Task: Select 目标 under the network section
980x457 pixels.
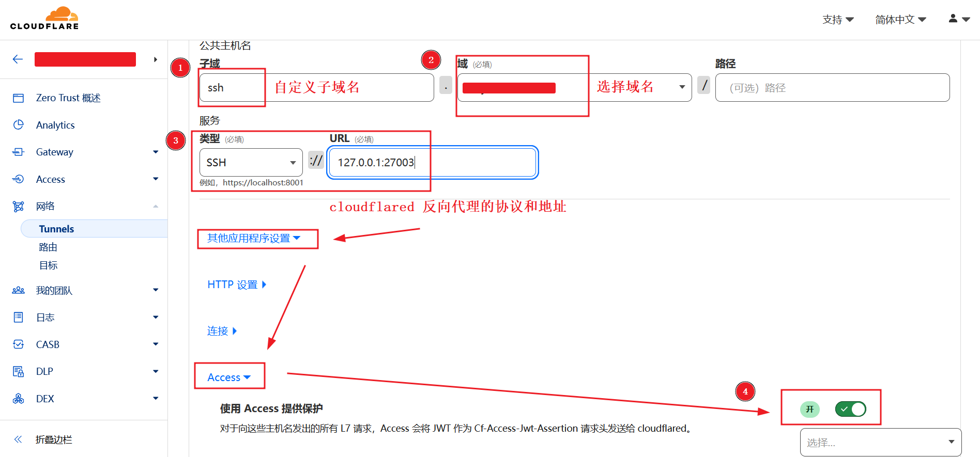Action: click(48, 265)
